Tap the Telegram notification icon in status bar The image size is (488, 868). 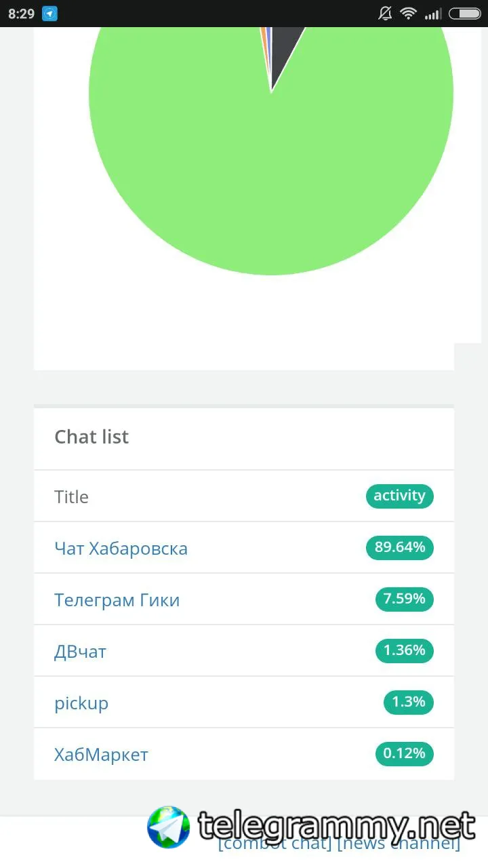click(x=49, y=14)
